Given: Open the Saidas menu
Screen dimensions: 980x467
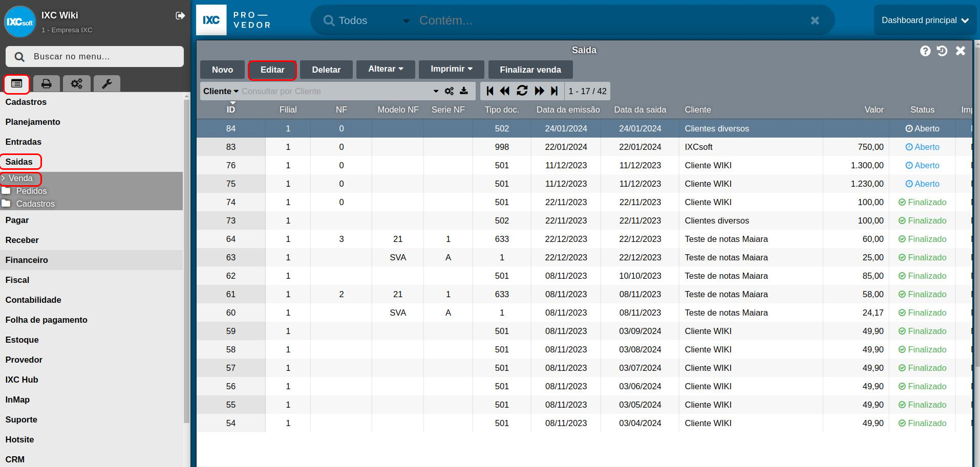Looking at the screenshot, I should [x=19, y=162].
